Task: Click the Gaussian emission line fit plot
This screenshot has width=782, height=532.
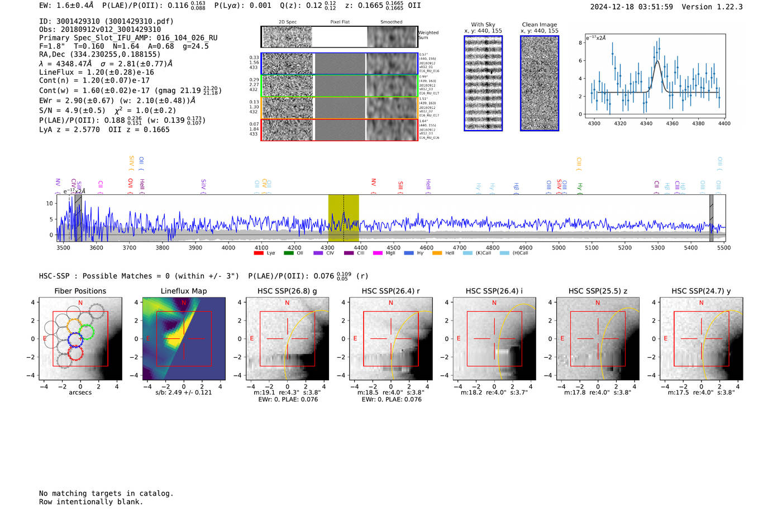Action: coord(655,76)
